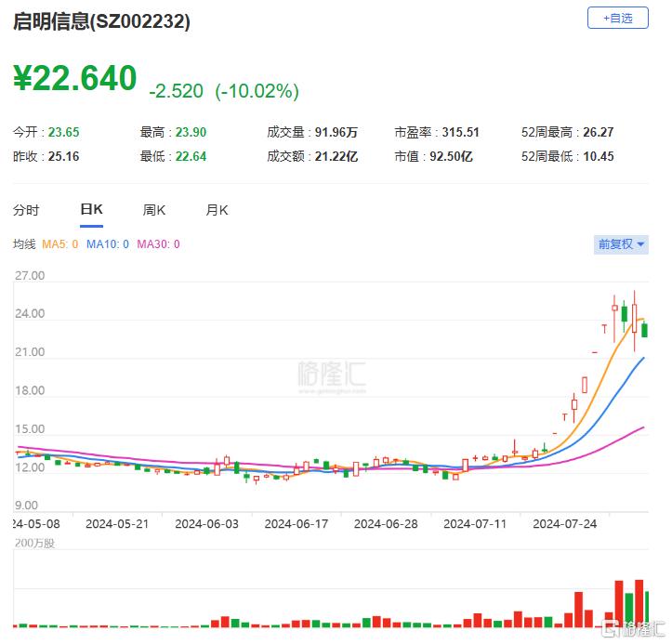Viewport: 672px width, 644px height.
Task: Click the MA5 moving average label
Action: click(60, 244)
